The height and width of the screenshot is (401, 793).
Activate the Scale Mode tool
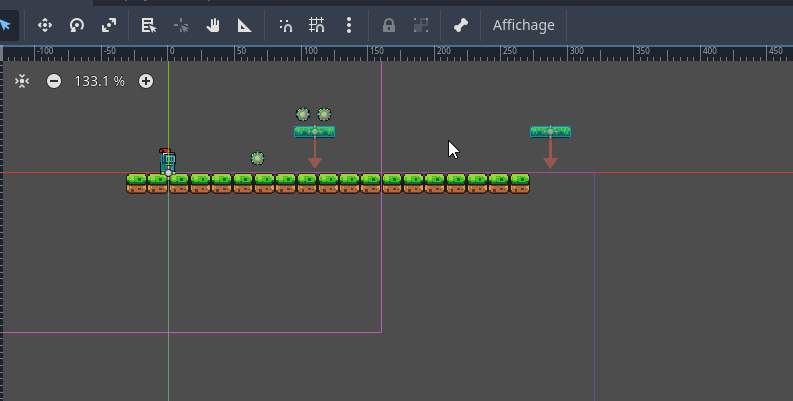pos(109,25)
